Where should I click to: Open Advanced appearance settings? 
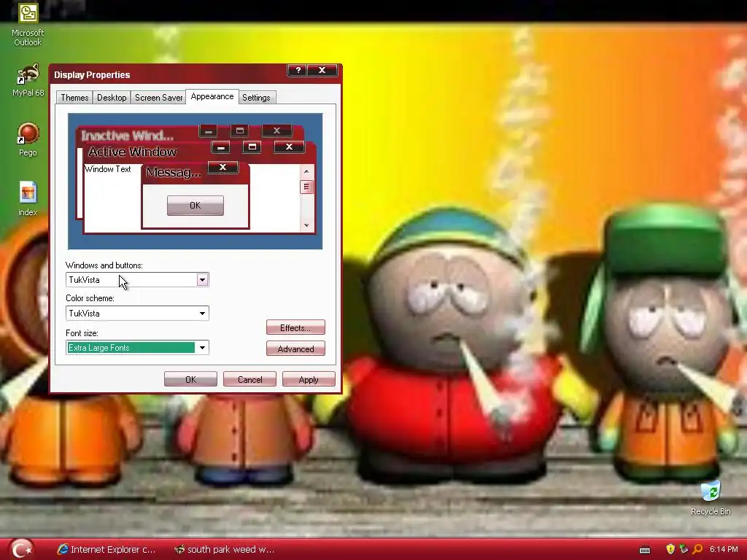click(x=295, y=349)
